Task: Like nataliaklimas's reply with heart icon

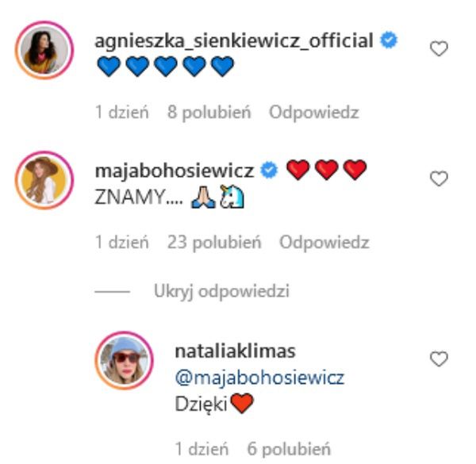Action: (439, 360)
